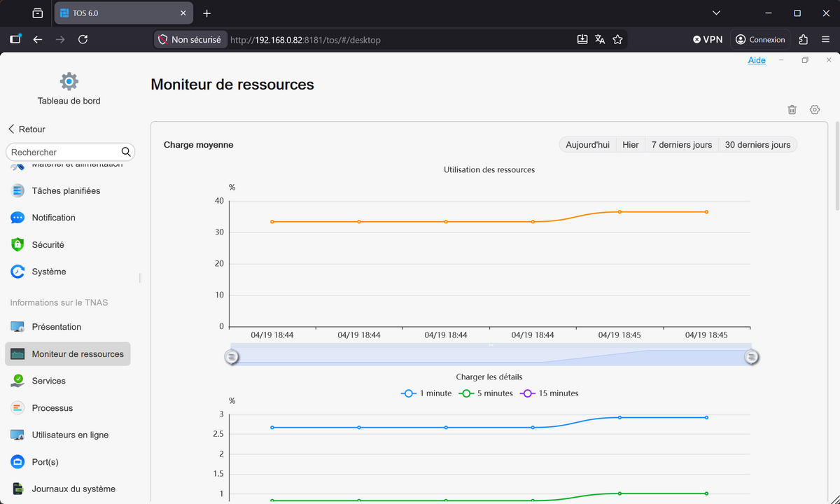Click the Aide link
The image size is (840, 504).
click(757, 60)
